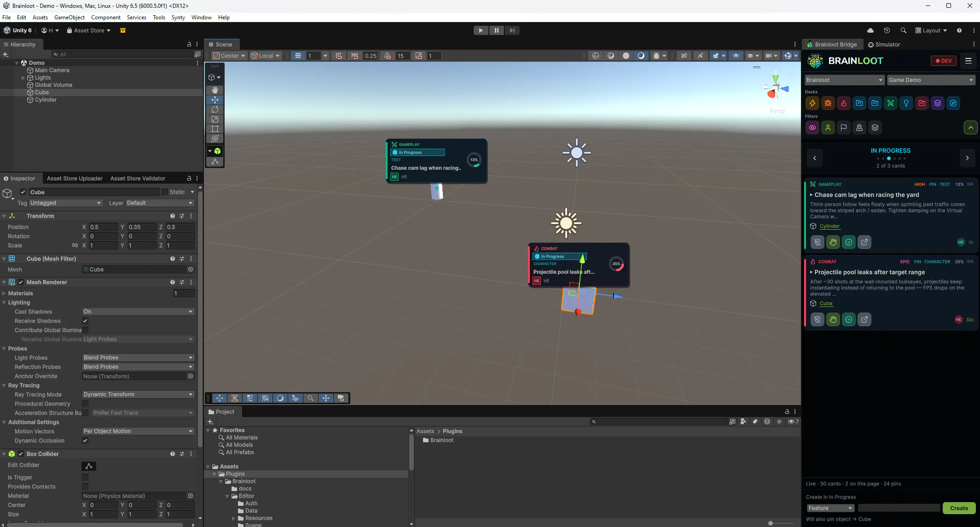Open the flame deck in Brainloot
Screen dimensions: 980x527
(844, 103)
